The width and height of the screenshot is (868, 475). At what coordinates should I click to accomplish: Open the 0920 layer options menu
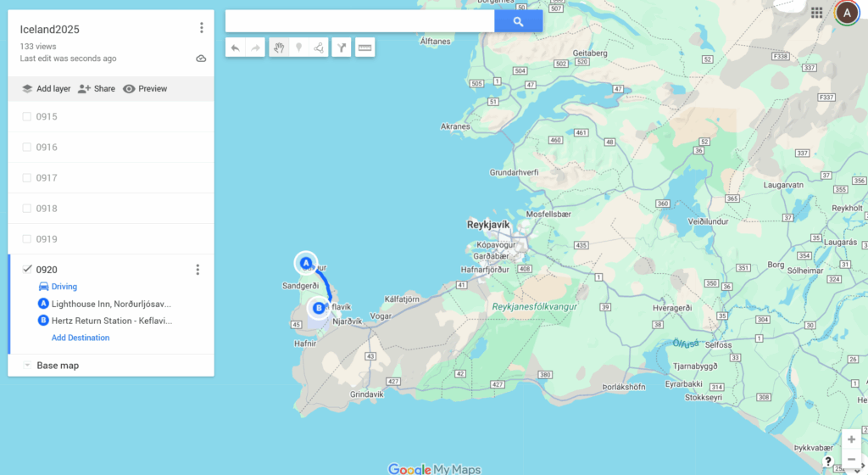[x=198, y=270]
